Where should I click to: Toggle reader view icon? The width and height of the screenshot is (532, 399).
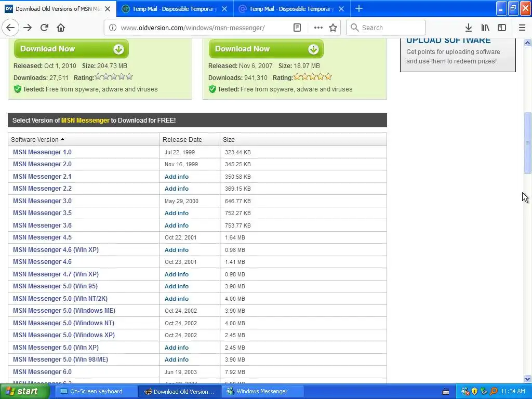[297, 28]
